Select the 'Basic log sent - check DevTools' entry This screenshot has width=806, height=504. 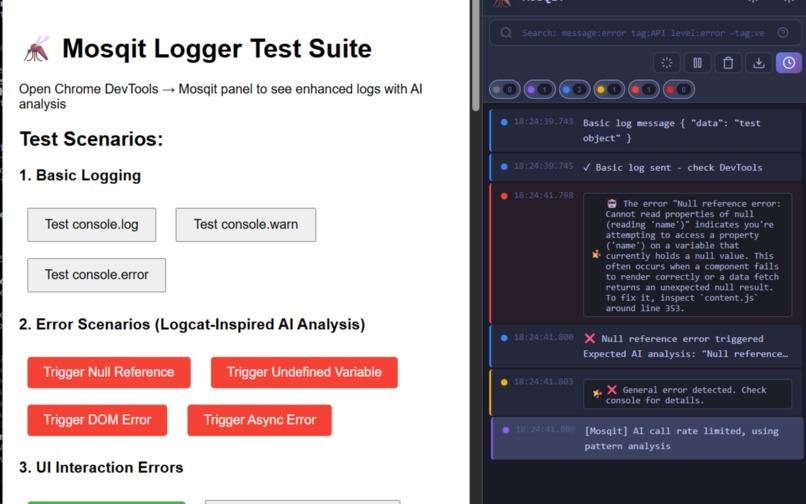click(646, 167)
